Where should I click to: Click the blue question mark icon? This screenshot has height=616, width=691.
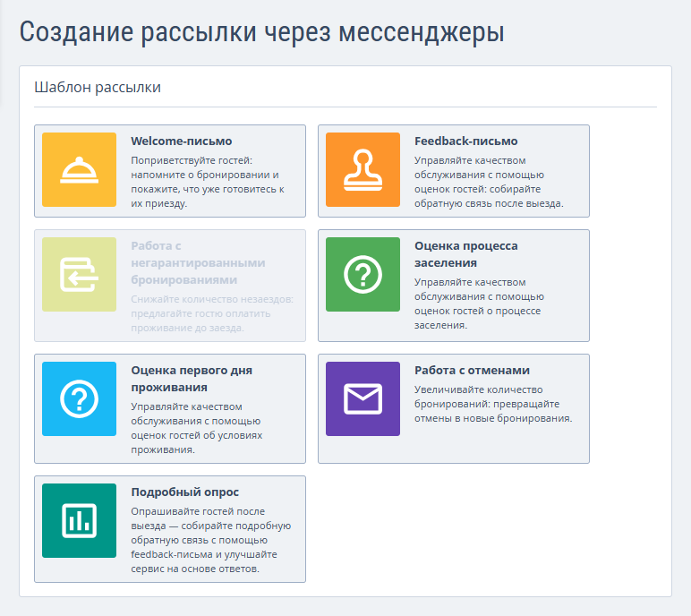tap(80, 399)
